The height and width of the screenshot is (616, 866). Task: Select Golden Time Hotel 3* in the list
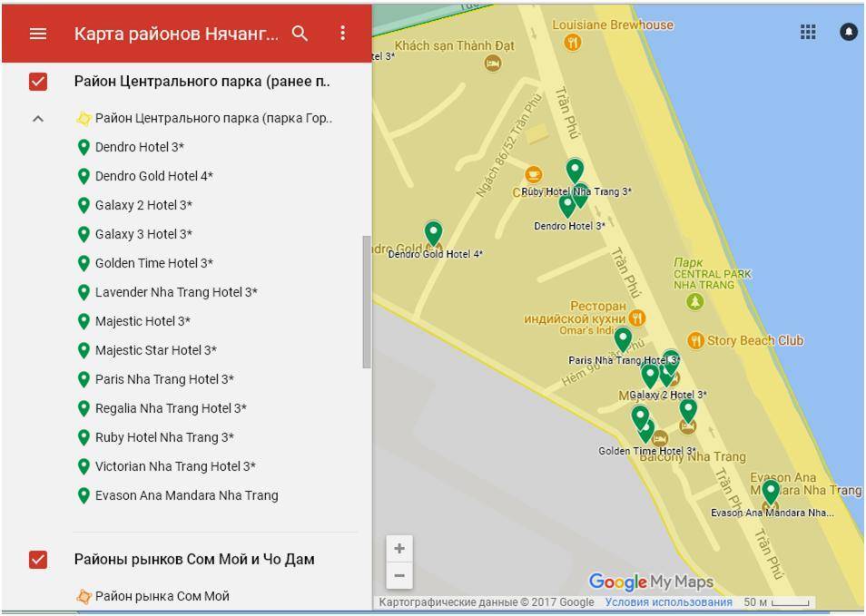(154, 263)
